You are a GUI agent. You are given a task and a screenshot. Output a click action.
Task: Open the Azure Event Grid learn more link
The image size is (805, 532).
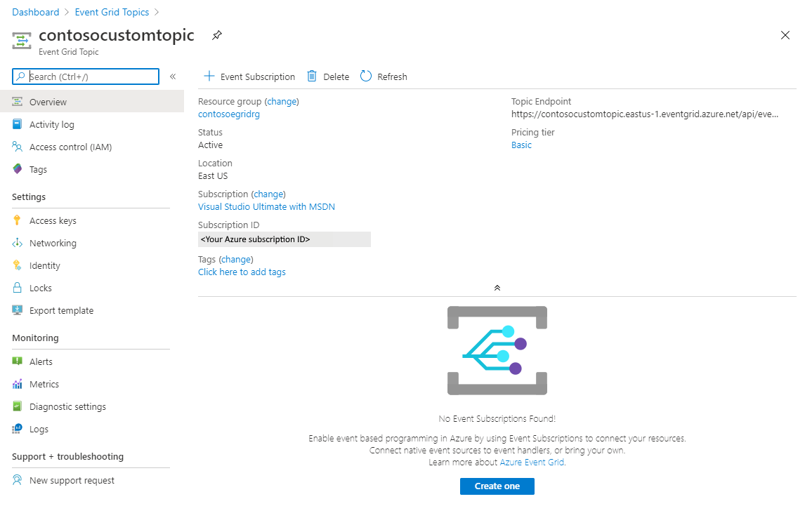point(532,463)
